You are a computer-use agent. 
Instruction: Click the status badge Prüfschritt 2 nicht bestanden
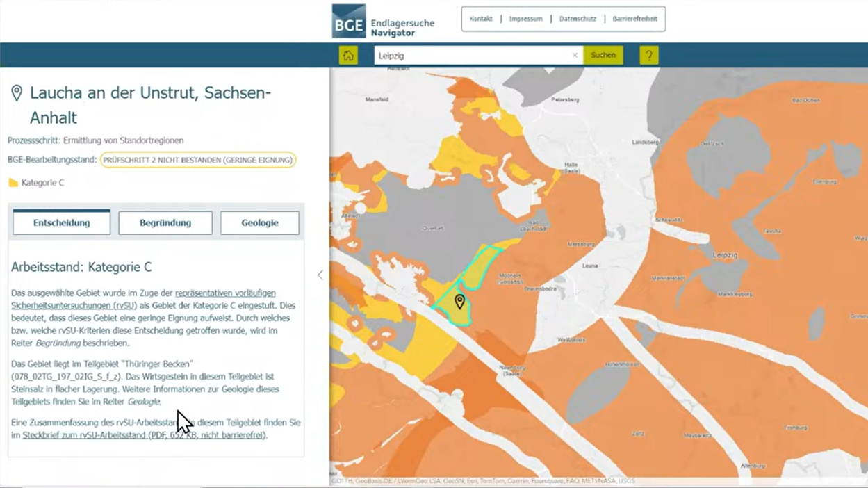click(x=198, y=160)
